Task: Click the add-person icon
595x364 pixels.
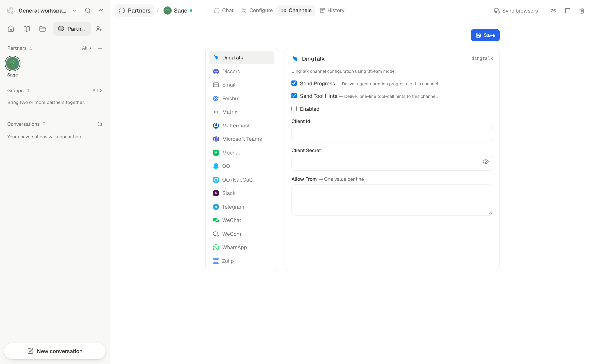Action: 99,29
